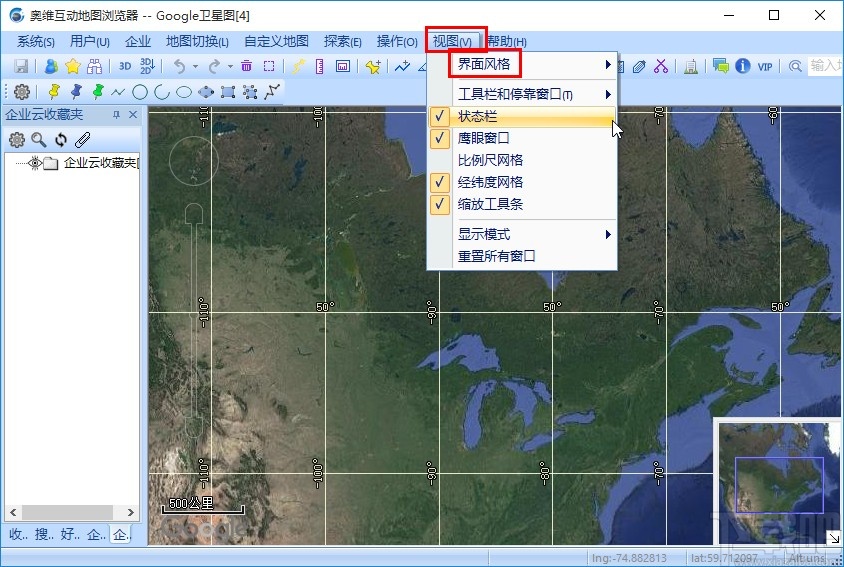The height and width of the screenshot is (567, 844).
Task: Open the 系统(S) menu
Action: pyautogui.click(x=36, y=41)
